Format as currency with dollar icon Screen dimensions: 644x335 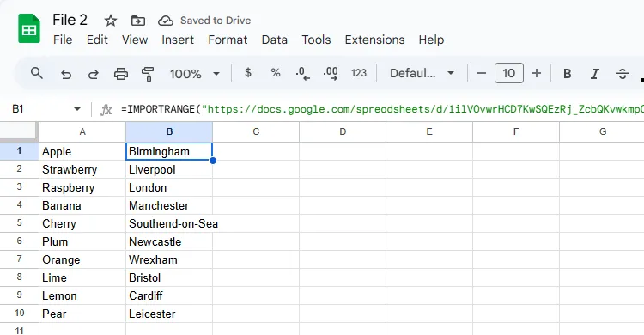pos(247,73)
